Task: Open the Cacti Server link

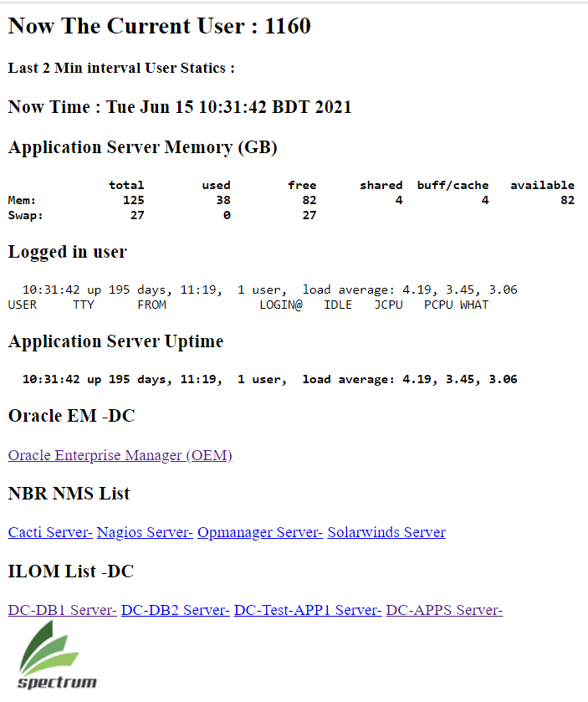Action: click(50, 532)
